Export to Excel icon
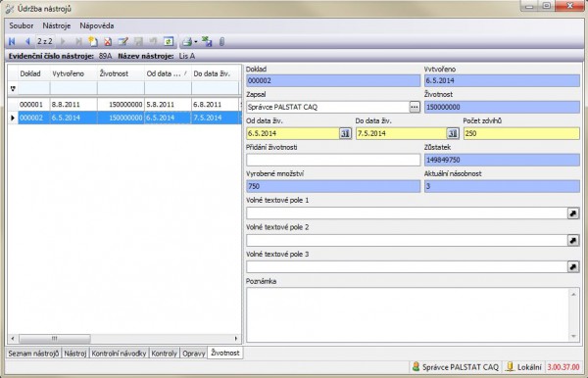 (207, 41)
